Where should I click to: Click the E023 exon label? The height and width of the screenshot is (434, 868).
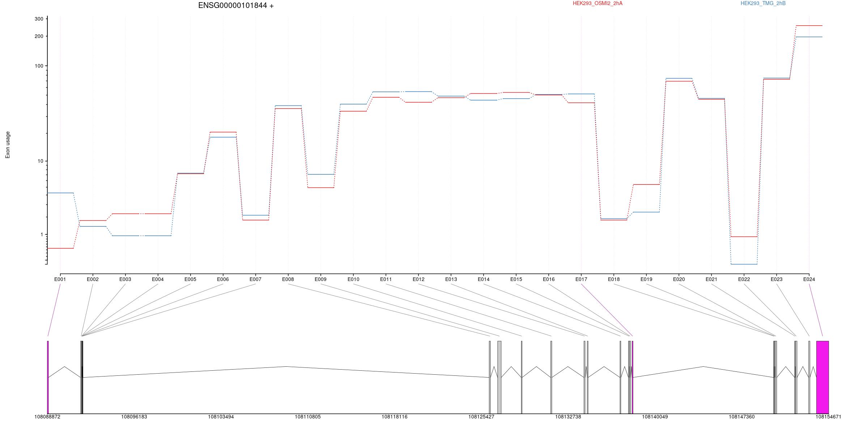(776, 279)
